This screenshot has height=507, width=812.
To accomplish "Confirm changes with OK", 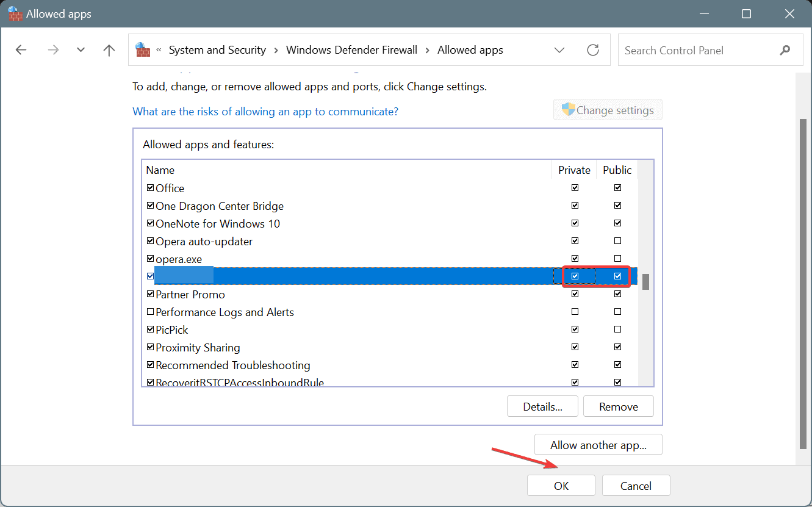I will click(561, 486).
